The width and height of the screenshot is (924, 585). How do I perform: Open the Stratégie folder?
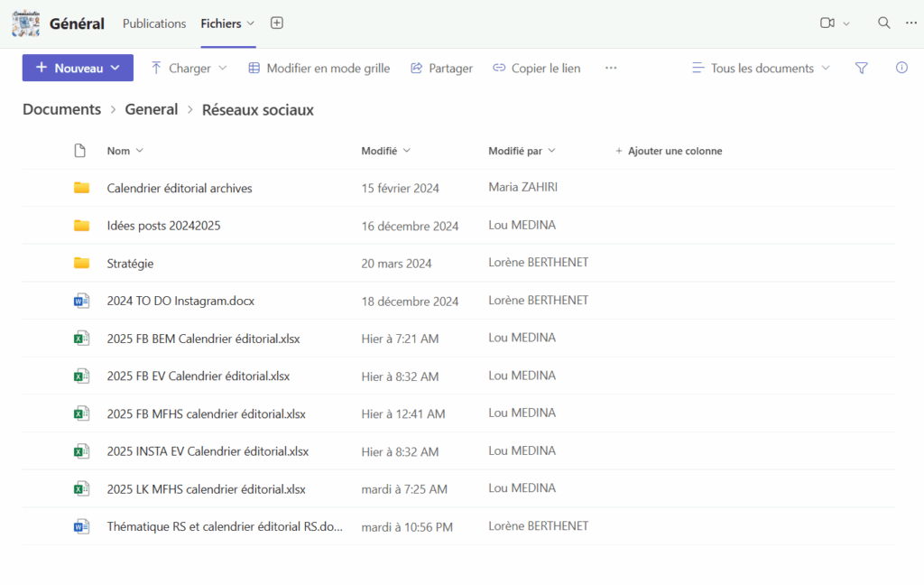(x=130, y=264)
